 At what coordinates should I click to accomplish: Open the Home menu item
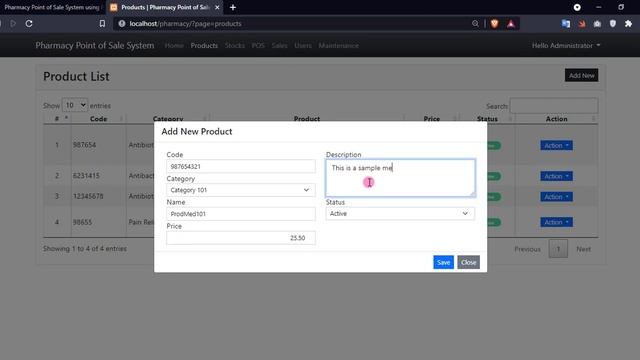(x=174, y=45)
